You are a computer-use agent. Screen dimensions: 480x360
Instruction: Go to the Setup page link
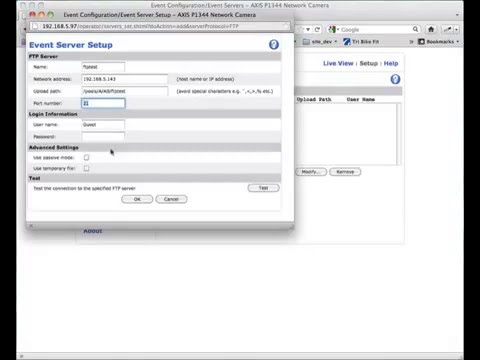click(x=369, y=63)
